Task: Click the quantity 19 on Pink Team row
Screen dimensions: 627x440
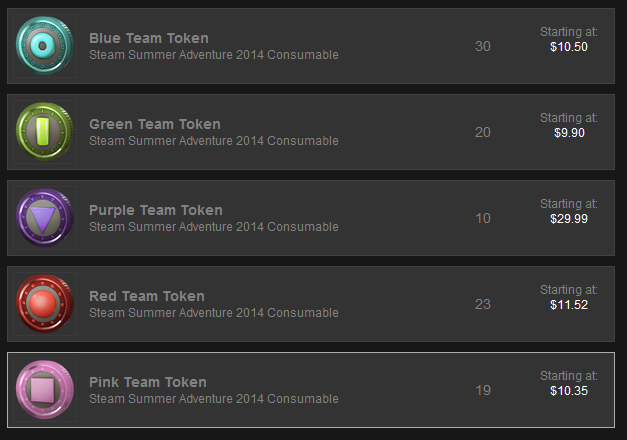Action: click(x=483, y=390)
